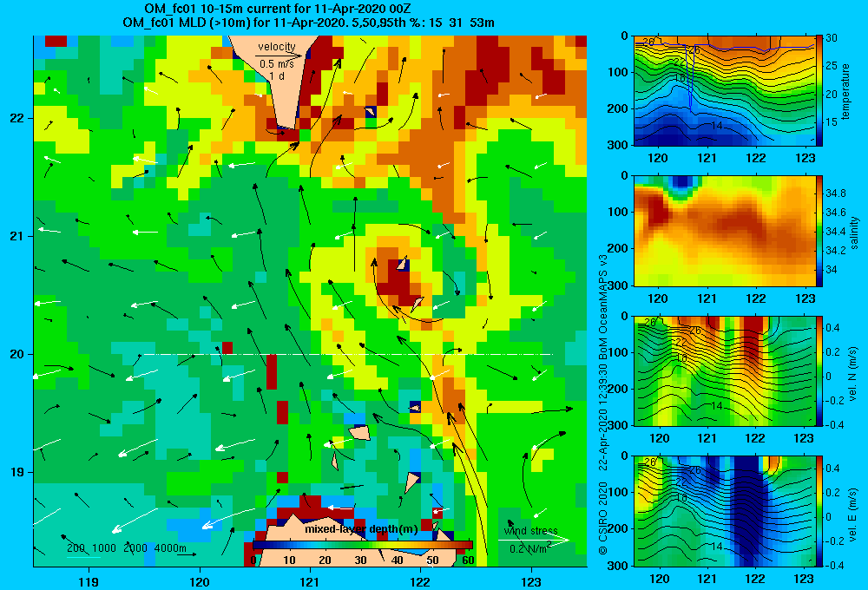The height and width of the screenshot is (590, 868).
Task: Click the black velocity reference arrow in legend
Action: pos(279,56)
